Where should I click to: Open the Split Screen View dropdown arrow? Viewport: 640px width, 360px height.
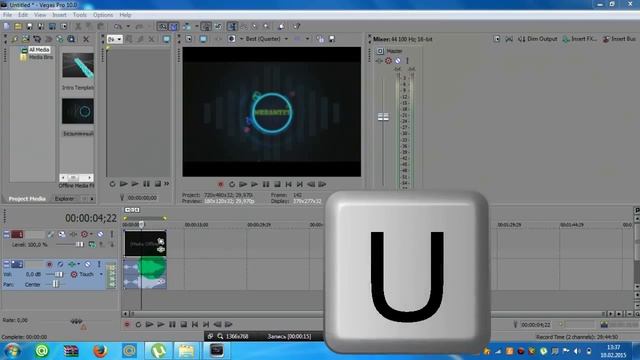click(x=242, y=39)
